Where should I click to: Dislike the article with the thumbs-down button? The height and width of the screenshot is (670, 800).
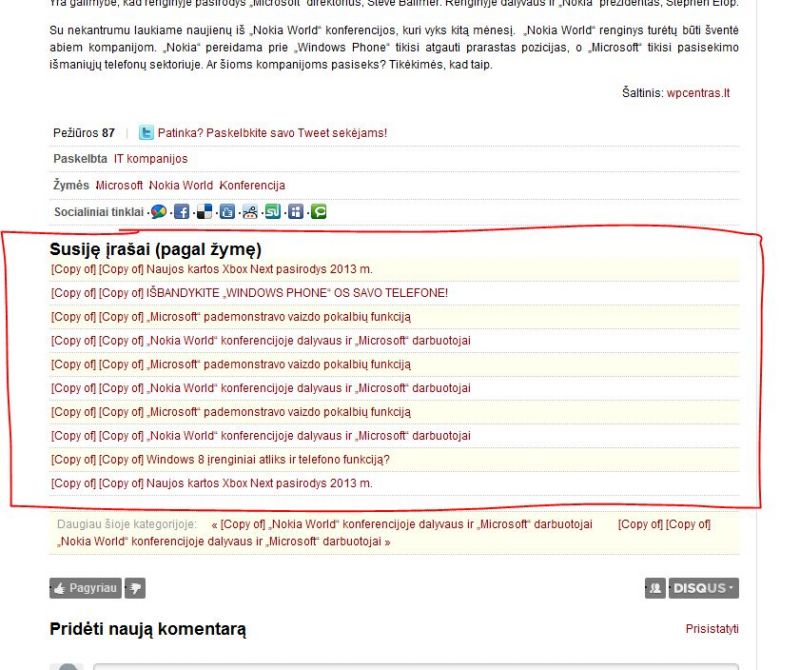135,588
